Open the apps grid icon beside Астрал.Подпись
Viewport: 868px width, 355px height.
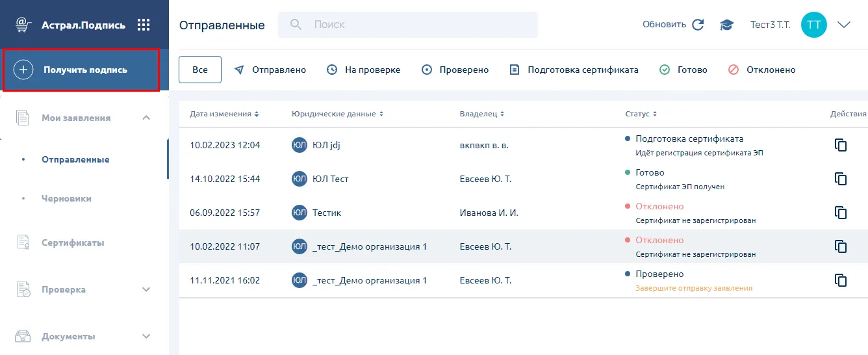[144, 25]
